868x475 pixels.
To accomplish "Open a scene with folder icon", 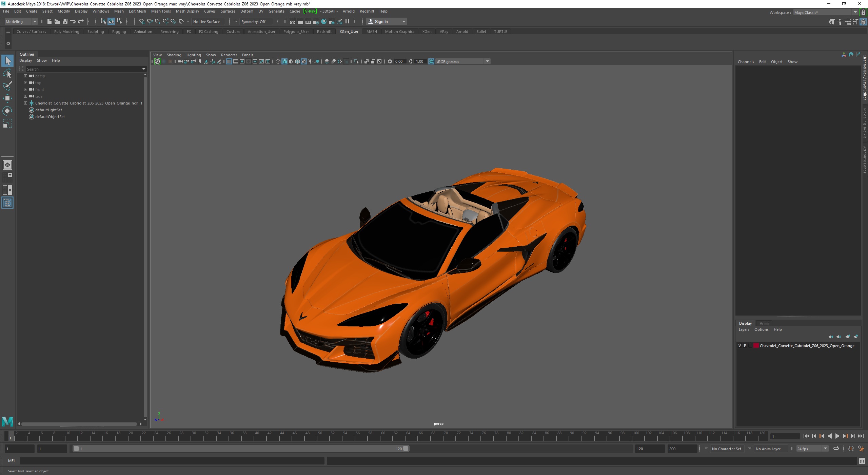I will [x=57, y=21].
